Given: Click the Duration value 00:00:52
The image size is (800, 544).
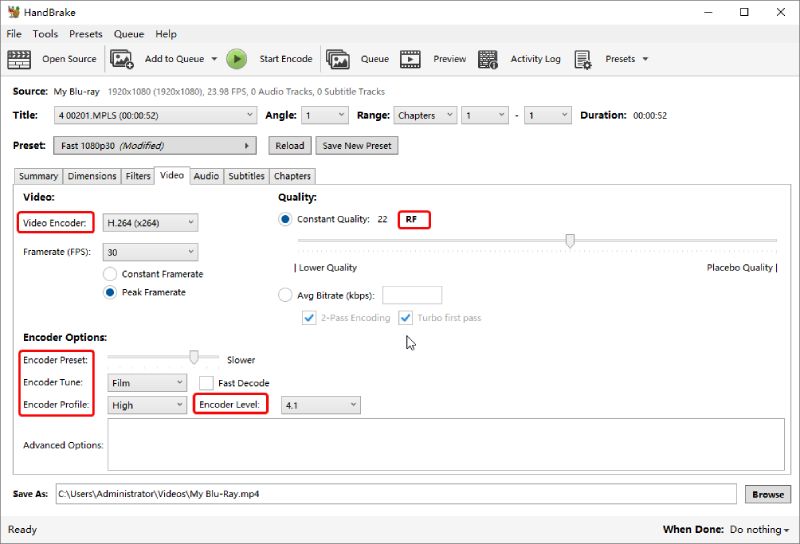Looking at the screenshot, I should tap(650, 116).
